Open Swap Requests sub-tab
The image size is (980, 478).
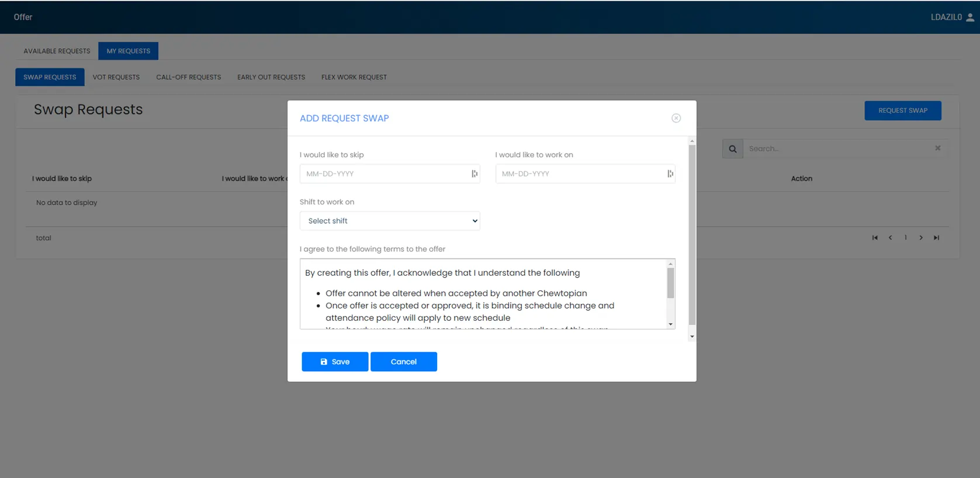click(x=50, y=77)
